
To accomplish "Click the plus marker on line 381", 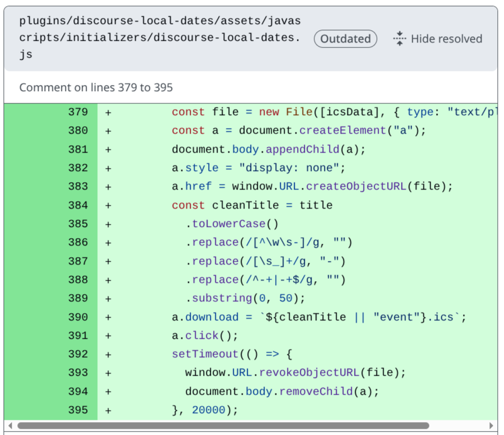I will pyautogui.click(x=108, y=149).
